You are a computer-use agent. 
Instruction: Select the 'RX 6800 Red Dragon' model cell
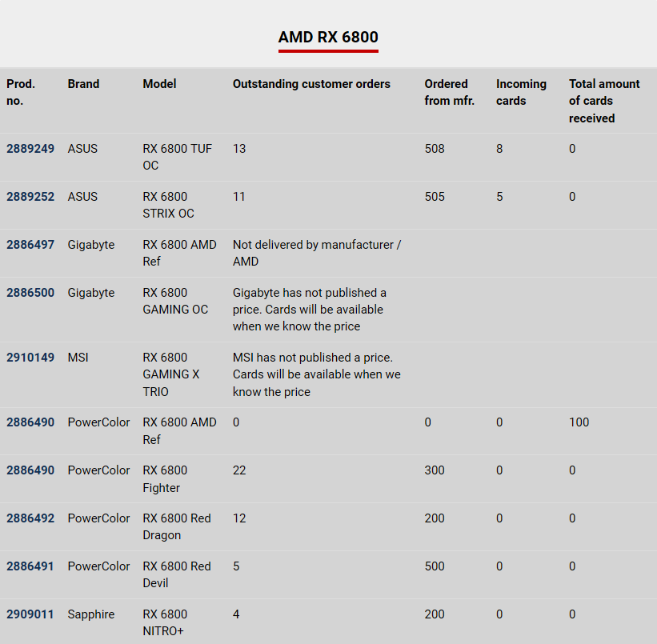point(176,526)
